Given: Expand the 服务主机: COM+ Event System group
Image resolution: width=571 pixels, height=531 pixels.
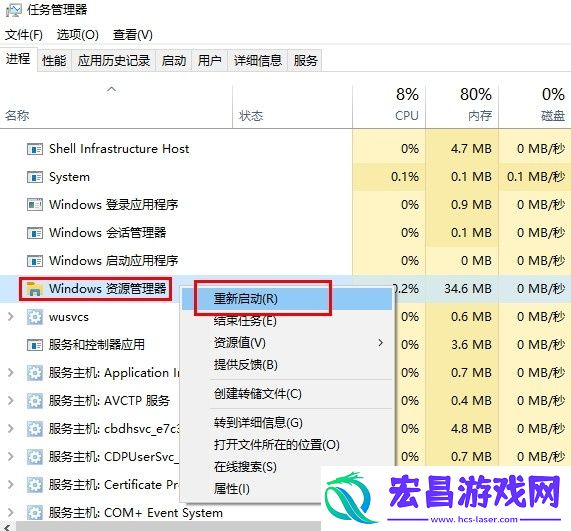Looking at the screenshot, I should coord(11,513).
